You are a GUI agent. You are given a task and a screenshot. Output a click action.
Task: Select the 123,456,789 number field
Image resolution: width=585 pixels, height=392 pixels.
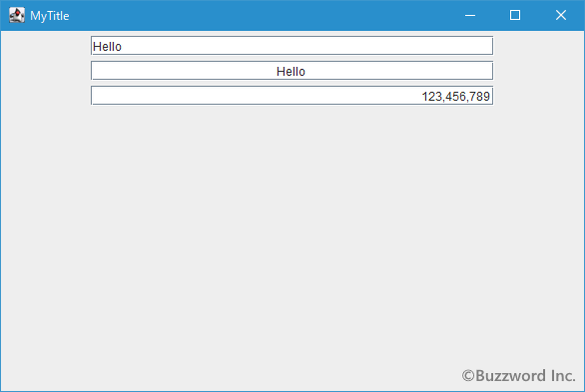point(292,96)
